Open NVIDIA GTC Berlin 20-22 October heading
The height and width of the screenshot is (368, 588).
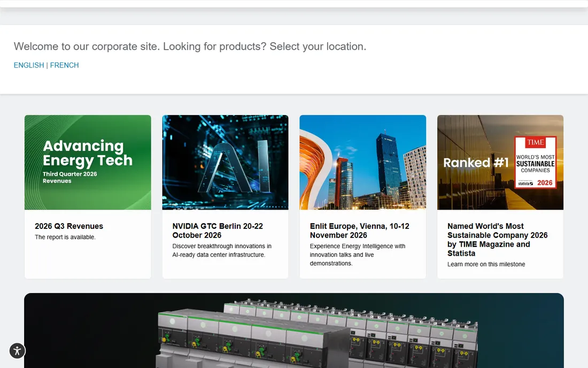(218, 231)
